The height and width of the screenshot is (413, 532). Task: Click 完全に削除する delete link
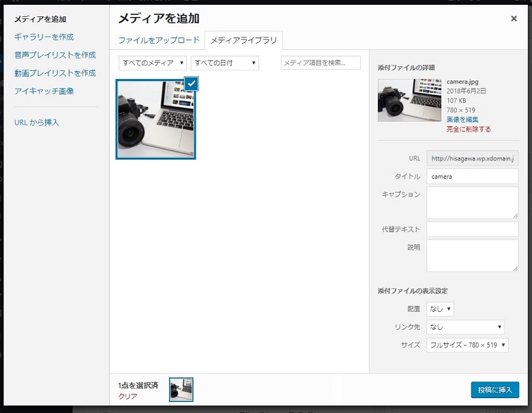[x=468, y=129]
